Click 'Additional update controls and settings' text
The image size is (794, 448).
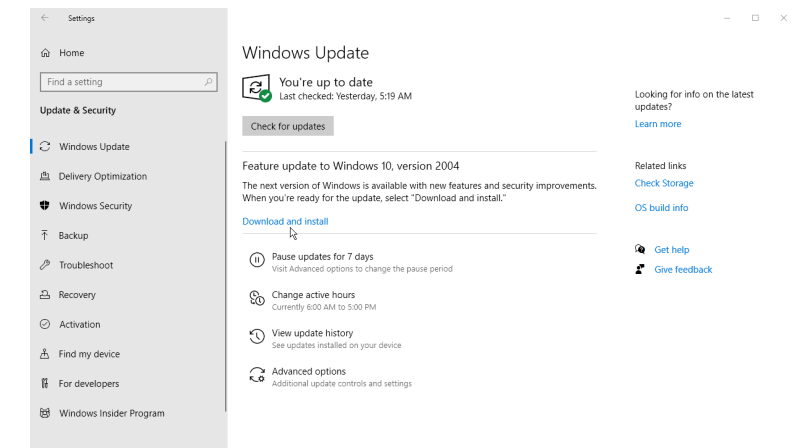(342, 384)
